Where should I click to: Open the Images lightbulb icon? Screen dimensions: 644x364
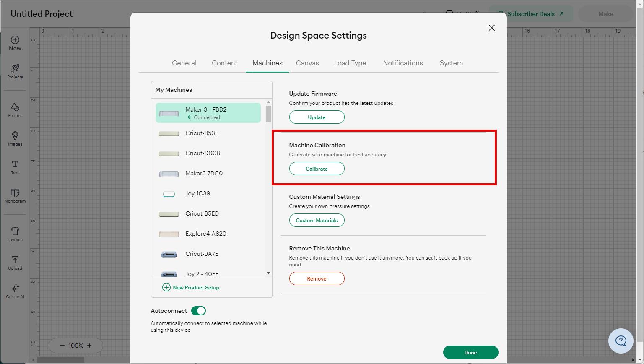point(15,136)
